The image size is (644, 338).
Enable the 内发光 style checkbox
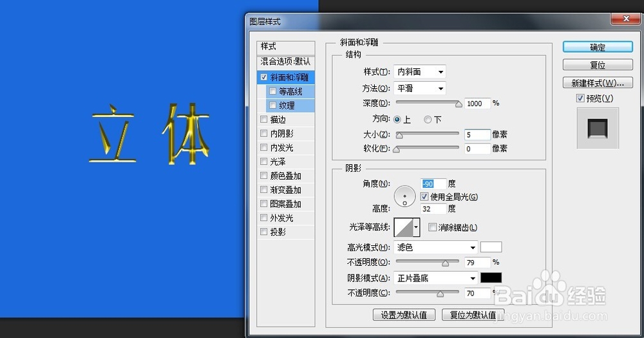(x=263, y=147)
